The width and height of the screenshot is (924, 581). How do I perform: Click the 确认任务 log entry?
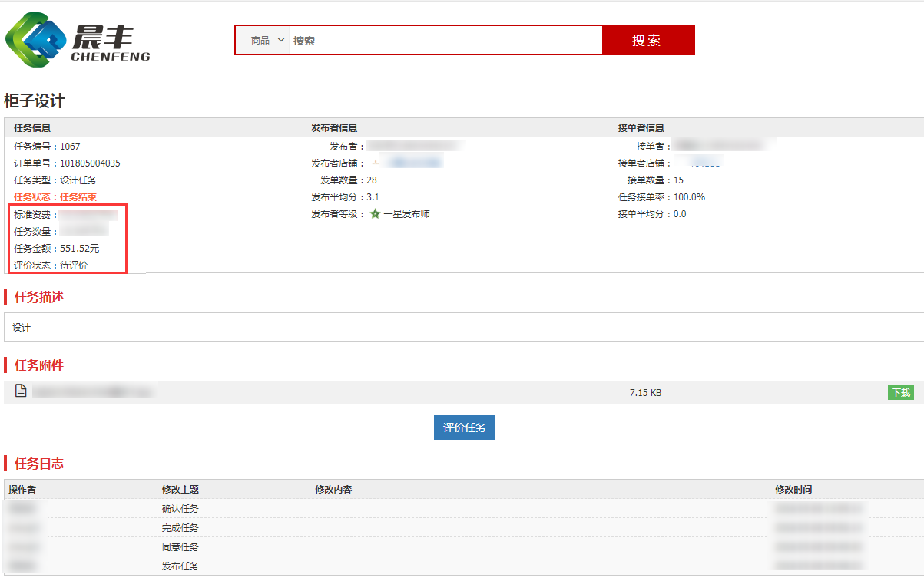[x=180, y=509]
